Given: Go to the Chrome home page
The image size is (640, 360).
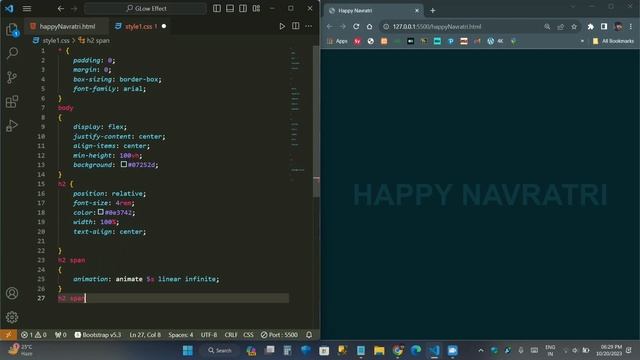Looking at the screenshot, I should (369, 27).
